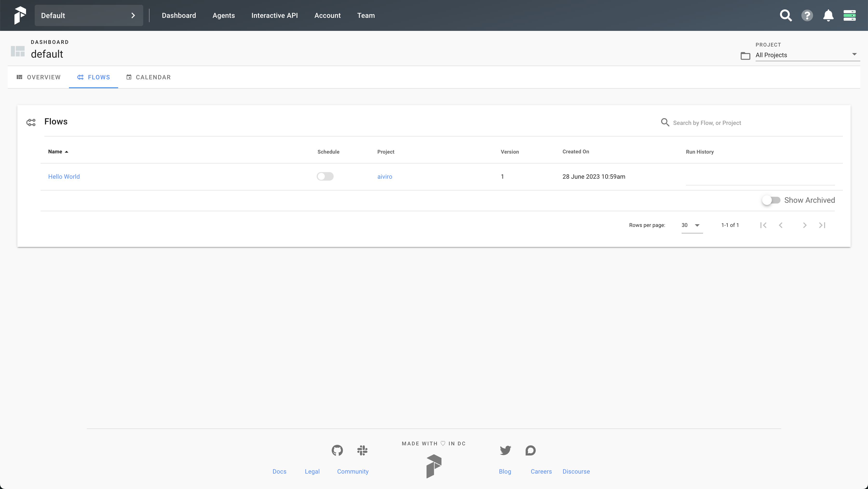The image size is (868, 489).
Task: Open GitHub icon in footer
Action: pos(337,450)
